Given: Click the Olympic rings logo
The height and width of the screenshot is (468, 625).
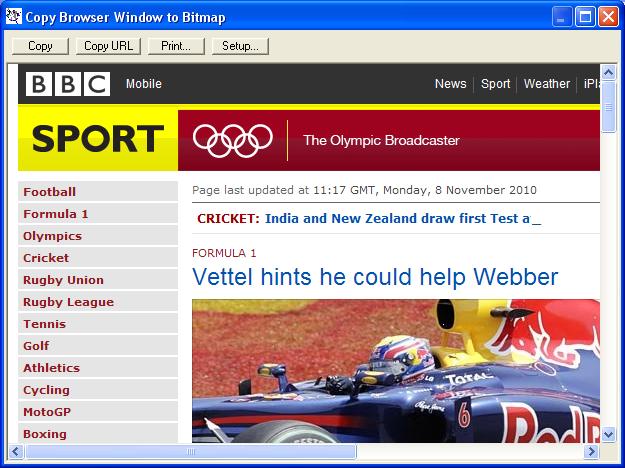Looking at the screenshot, I should tap(233, 140).
